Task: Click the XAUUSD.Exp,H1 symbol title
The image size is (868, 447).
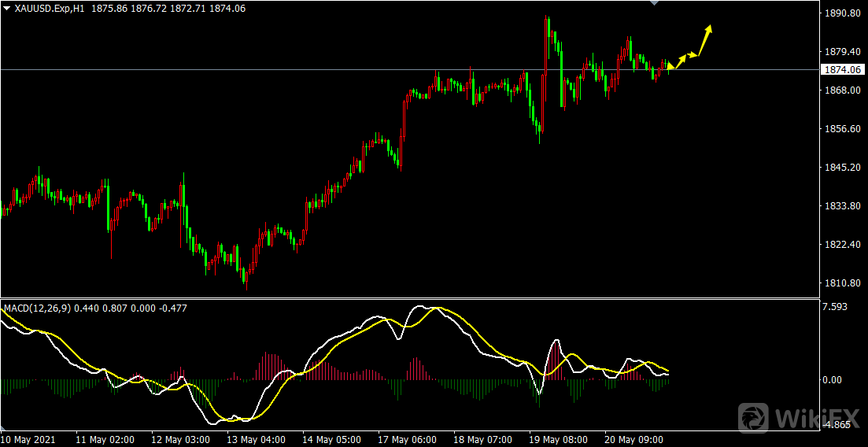Action: tap(50, 8)
